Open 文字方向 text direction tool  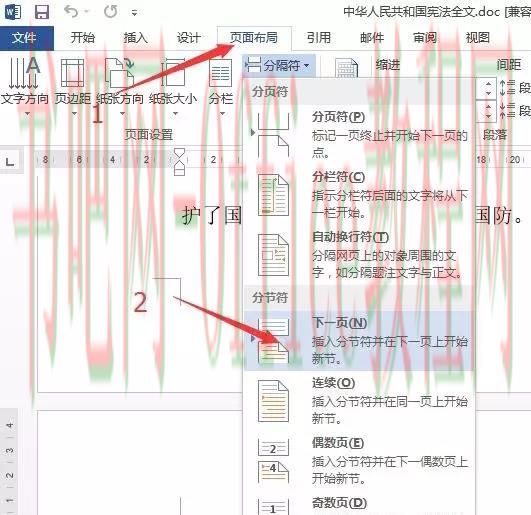(24, 86)
